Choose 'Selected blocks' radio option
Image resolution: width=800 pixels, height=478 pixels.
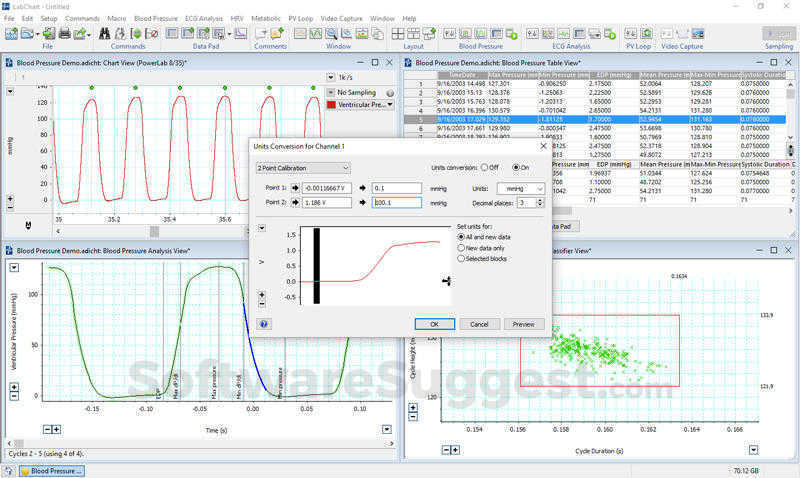pyautogui.click(x=460, y=258)
